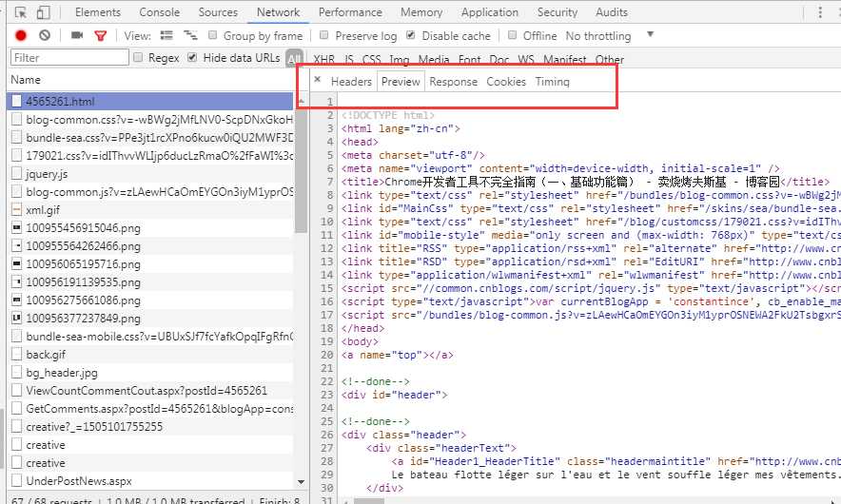The width and height of the screenshot is (841, 504).
Task: Toggle the red filter funnel icon
Action: point(100,36)
